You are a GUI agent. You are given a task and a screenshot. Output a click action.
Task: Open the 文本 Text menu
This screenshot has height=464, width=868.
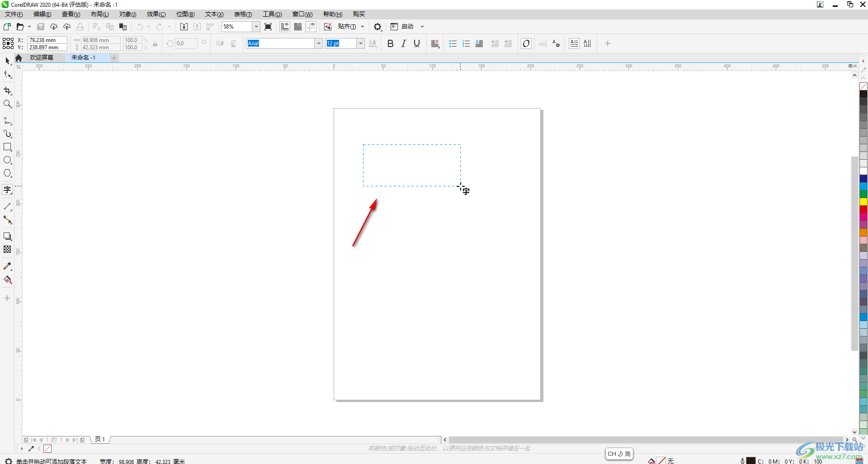point(214,14)
